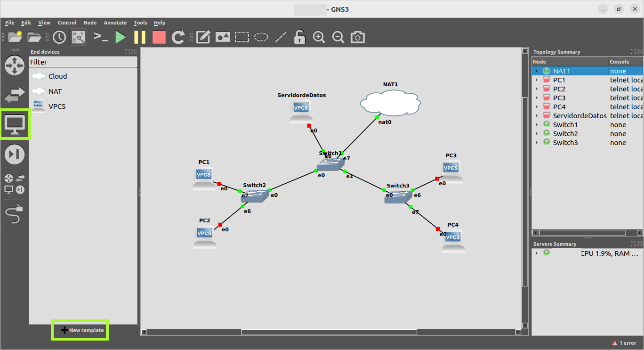Screen dimensions: 644x350
Task: Toggle the lock items padlock icon
Action: point(299,37)
